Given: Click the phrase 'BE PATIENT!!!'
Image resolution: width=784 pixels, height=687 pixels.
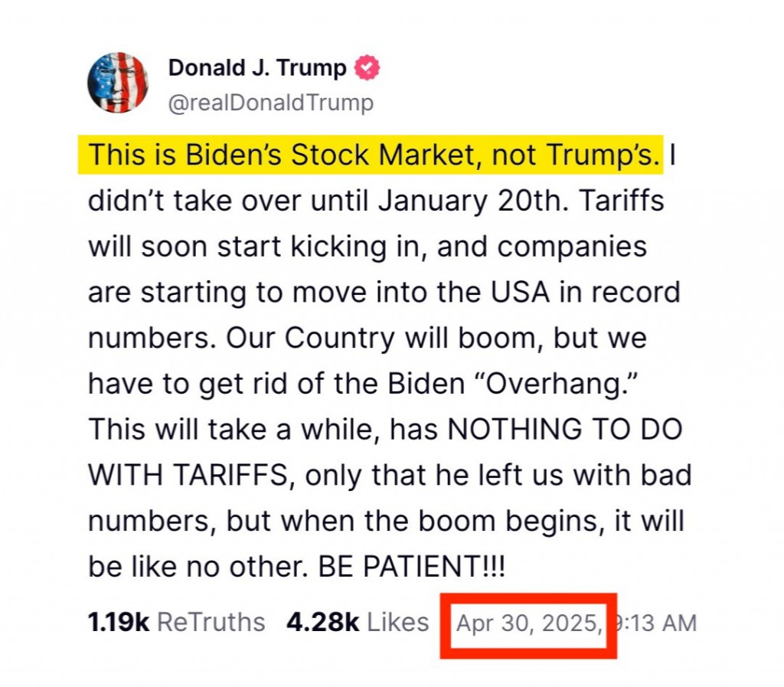Looking at the screenshot, I should click(x=411, y=567).
